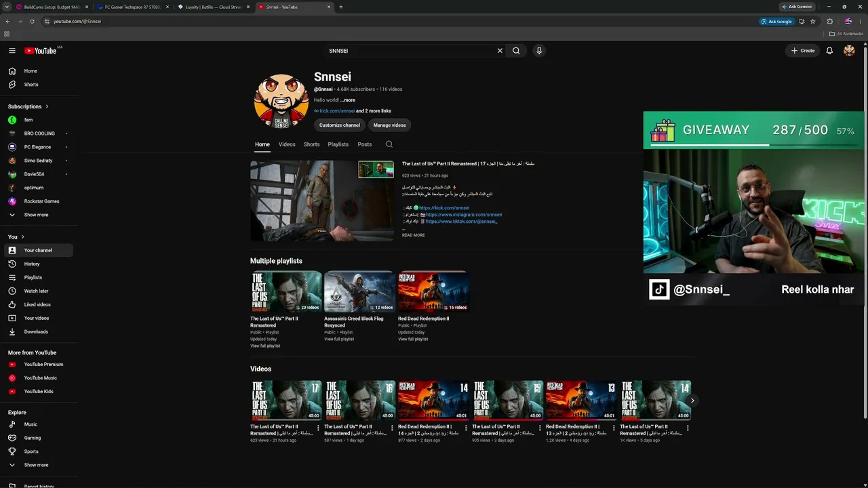Go to YouTube home via the logo
Image resolution: width=868 pixels, height=488 pixels.
(41, 51)
